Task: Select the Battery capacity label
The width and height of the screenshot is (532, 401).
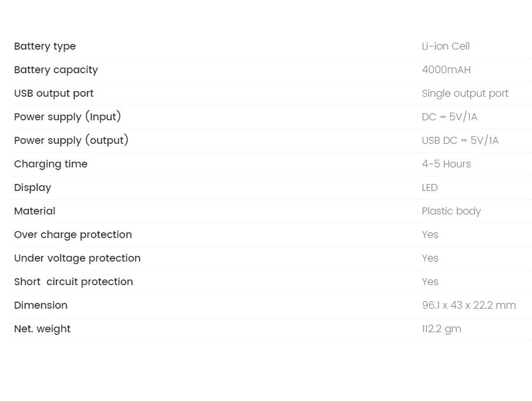Action: pos(56,70)
